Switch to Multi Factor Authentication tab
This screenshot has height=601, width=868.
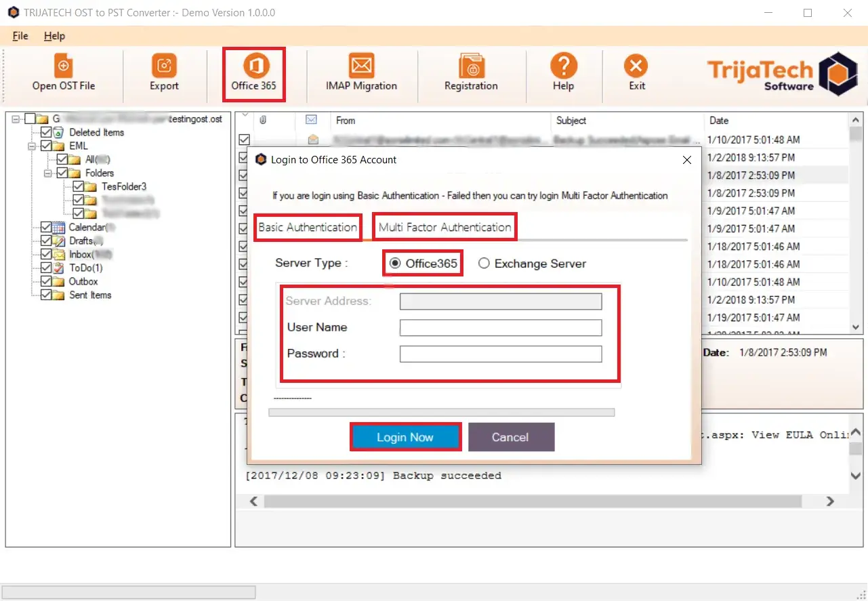click(x=445, y=227)
